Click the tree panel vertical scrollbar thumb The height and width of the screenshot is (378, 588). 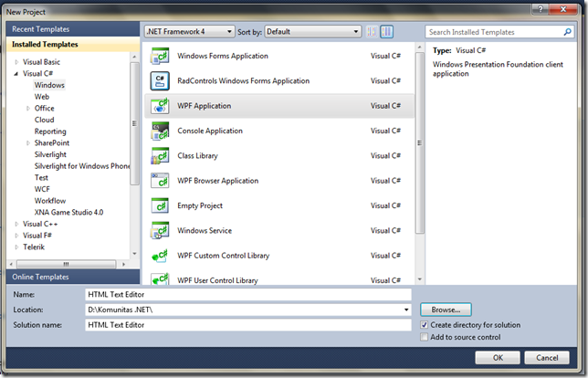pos(134,123)
